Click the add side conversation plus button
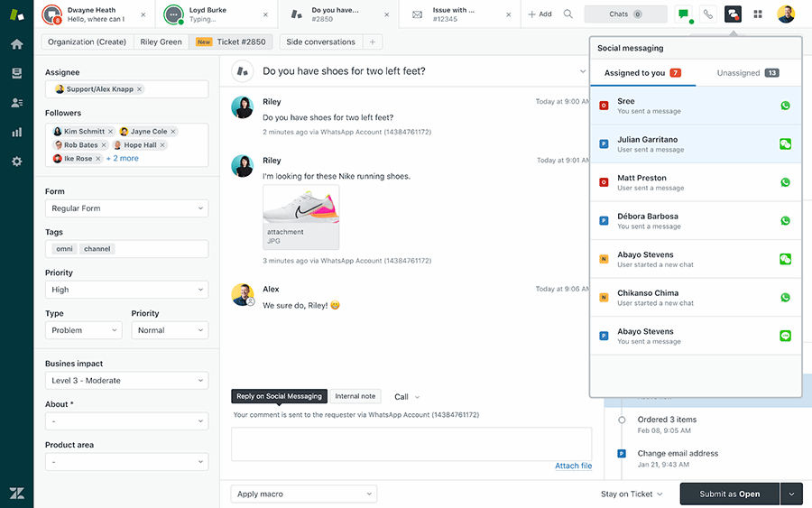The image size is (812, 508). pyautogui.click(x=373, y=42)
